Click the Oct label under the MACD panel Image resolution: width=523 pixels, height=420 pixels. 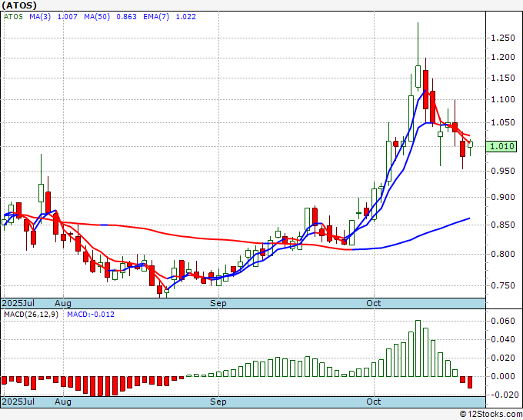click(375, 402)
